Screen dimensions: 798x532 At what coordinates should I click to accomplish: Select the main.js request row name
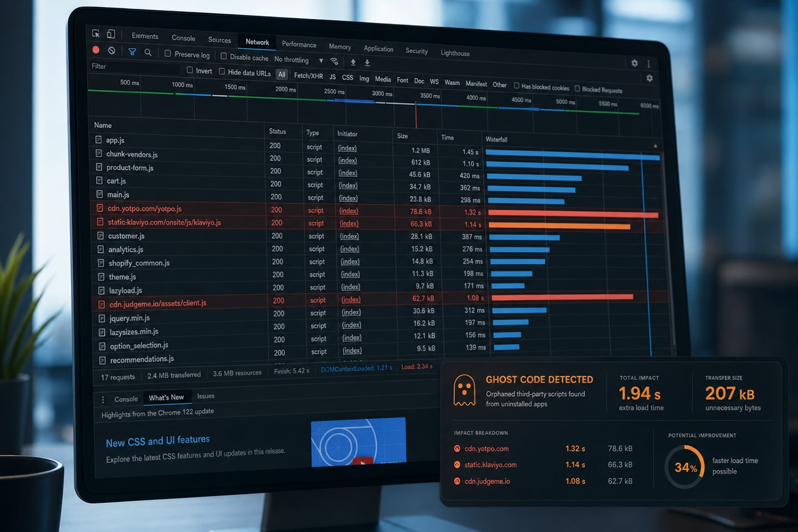[118, 195]
